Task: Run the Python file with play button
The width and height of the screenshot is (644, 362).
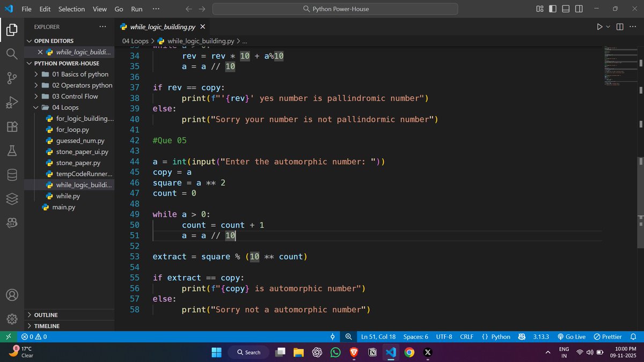Action: coord(599,27)
